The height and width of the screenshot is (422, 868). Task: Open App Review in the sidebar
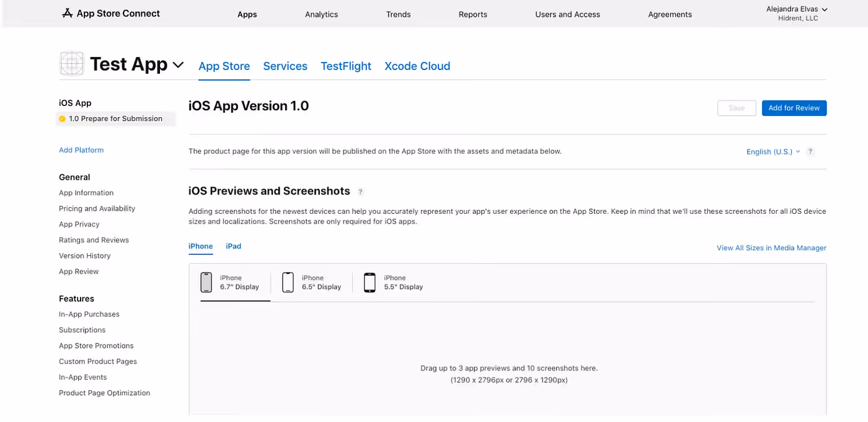pyautogui.click(x=79, y=271)
